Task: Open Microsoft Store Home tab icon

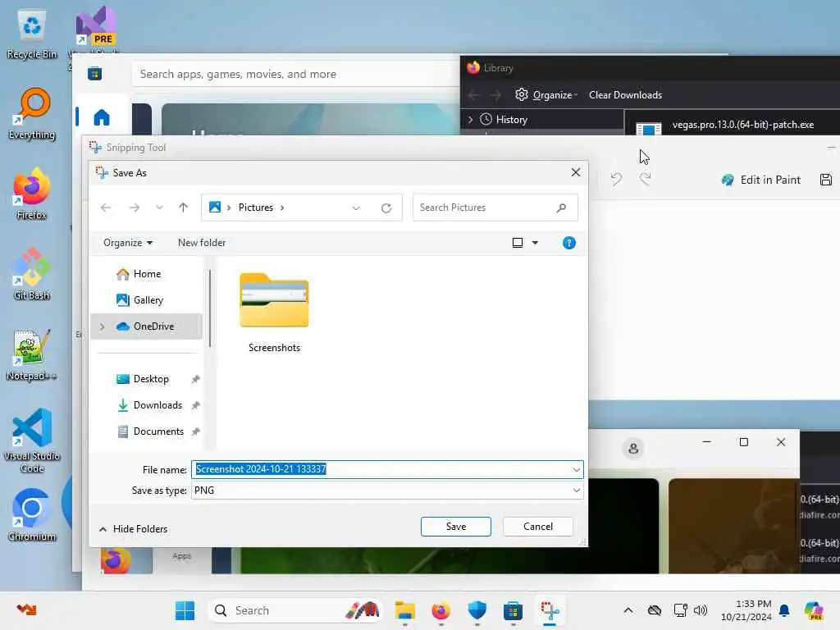Action: tap(101, 116)
